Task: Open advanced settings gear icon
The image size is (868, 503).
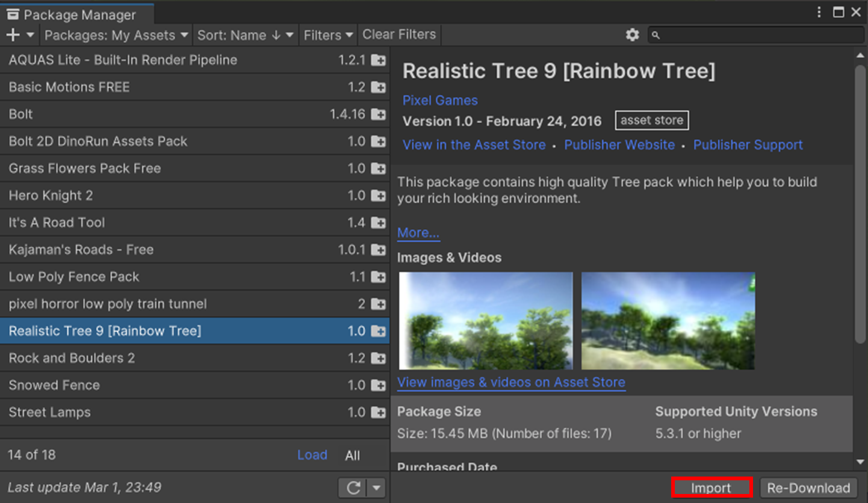Action: point(632,35)
